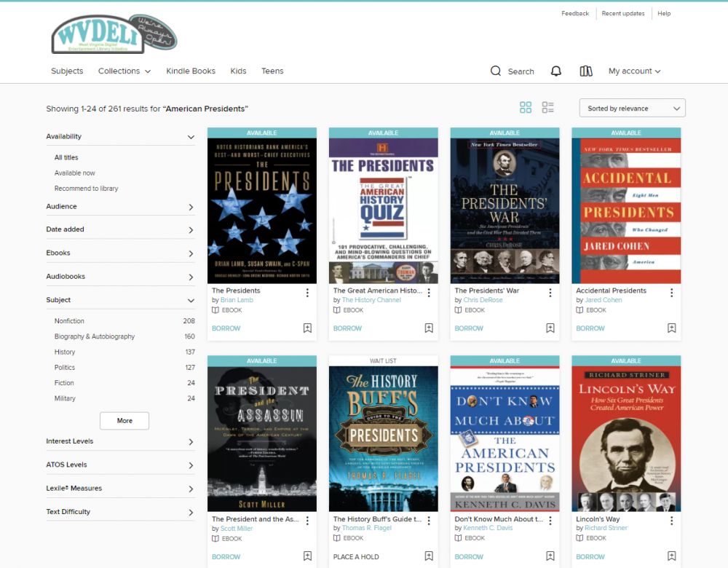Open the Kids section

(x=238, y=71)
